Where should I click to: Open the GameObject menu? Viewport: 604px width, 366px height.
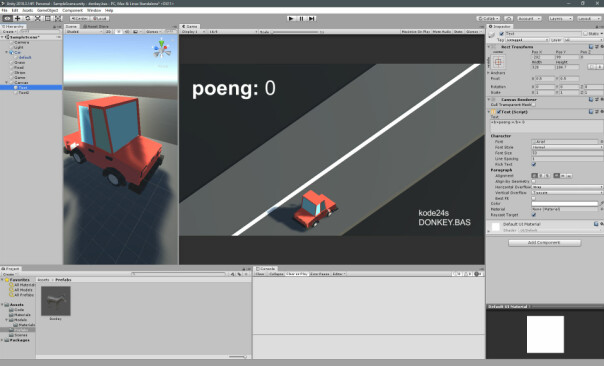[47, 10]
